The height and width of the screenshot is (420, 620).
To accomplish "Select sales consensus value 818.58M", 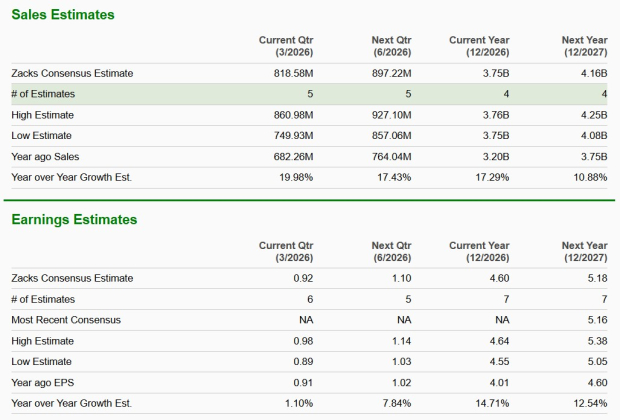I will tap(293, 74).
